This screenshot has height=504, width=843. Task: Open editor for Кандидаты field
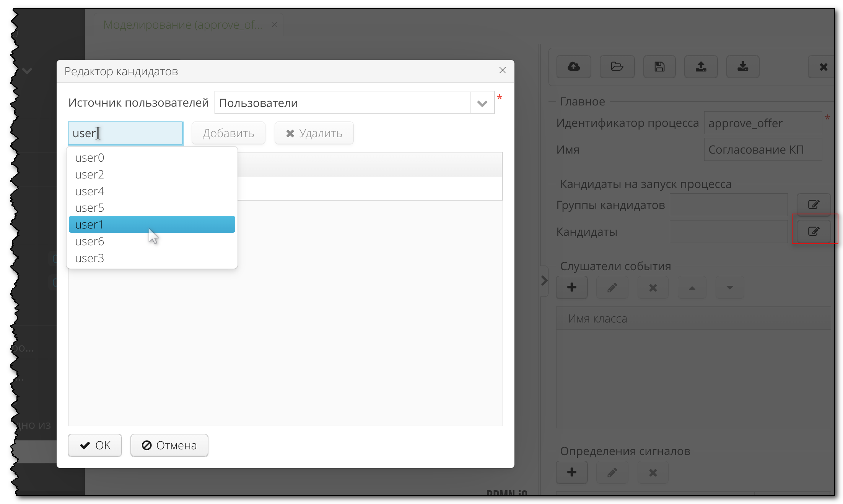tap(813, 231)
